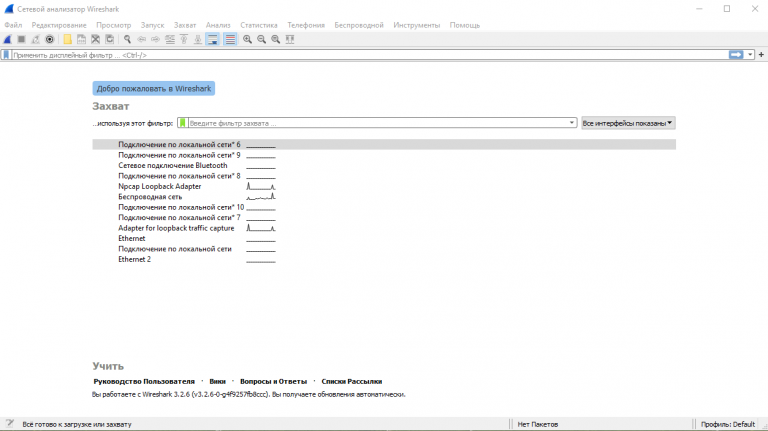Open display filter bookmarks icon
The height and width of the screenshot is (431, 768).
[6, 55]
